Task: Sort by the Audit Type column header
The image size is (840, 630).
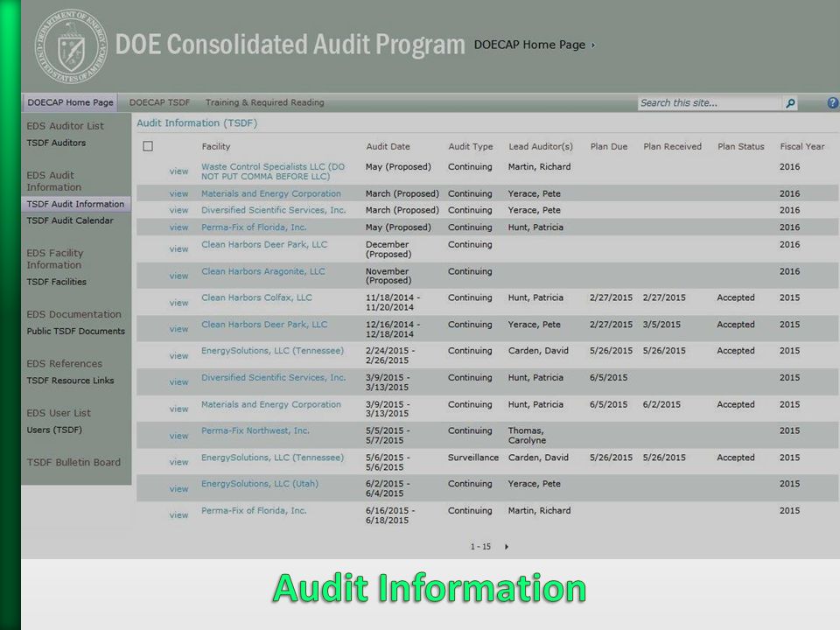Action: pos(471,146)
